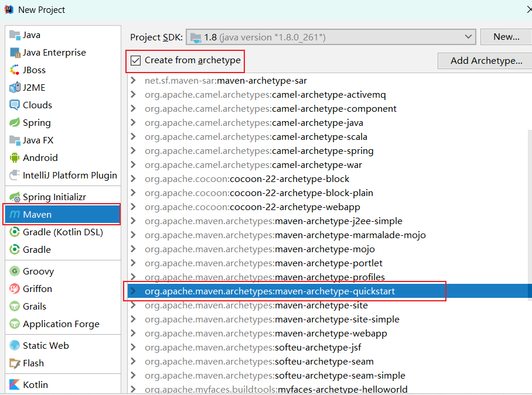532x395 pixels.
Task: Click the archetype list vertical scrollbar
Action: pyautogui.click(x=530, y=214)
